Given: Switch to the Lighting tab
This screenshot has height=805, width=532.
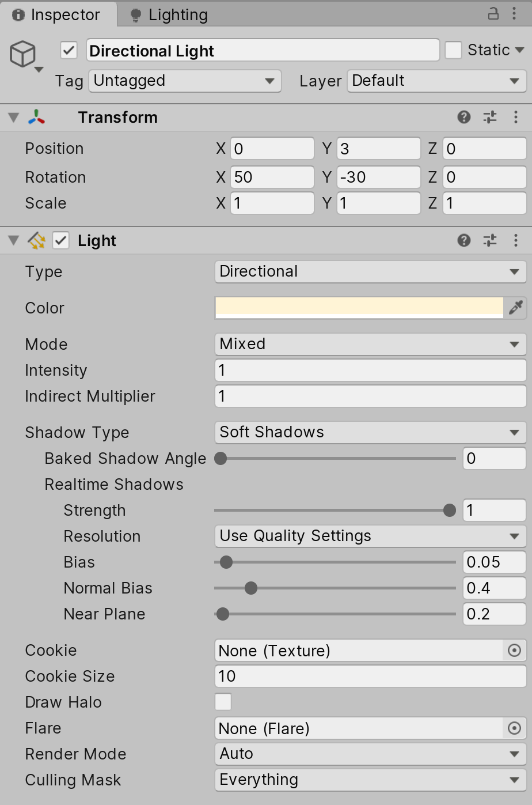Looking at the screenshot, I should (169, 15).
